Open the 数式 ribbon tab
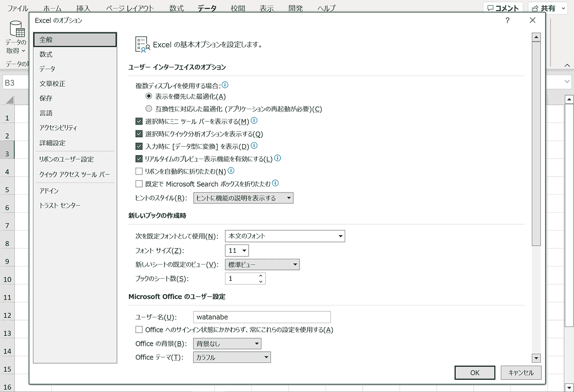This screenshot has height=392, width=574. [x=176, y=8]
